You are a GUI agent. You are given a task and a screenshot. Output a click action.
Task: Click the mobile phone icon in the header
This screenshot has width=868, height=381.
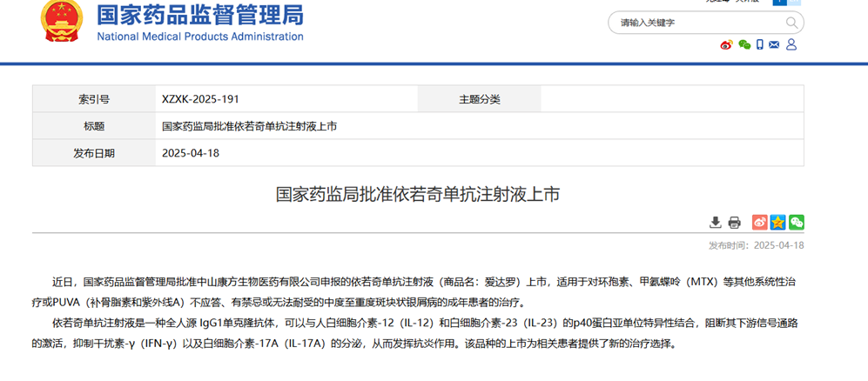coord(760,45)
